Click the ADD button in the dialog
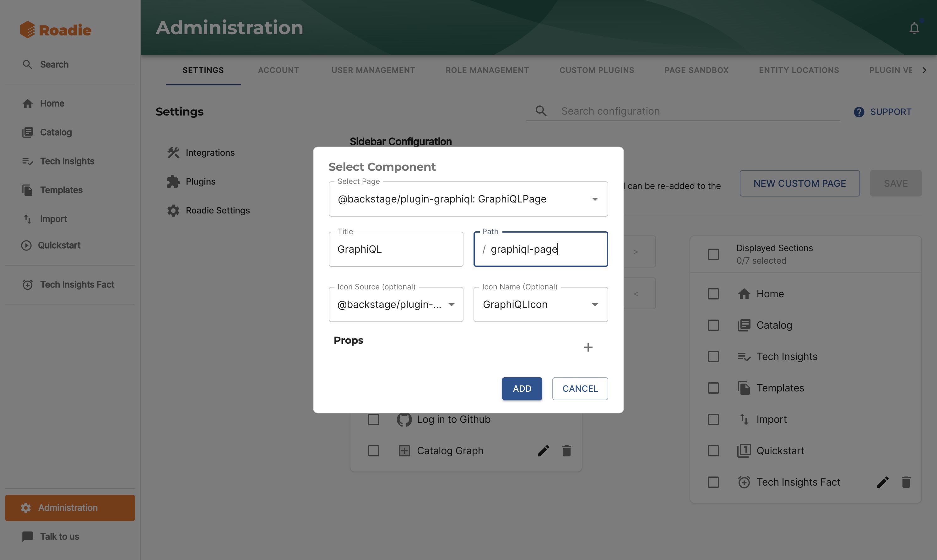This screenshot has height=560, width=937. (522, 388)
